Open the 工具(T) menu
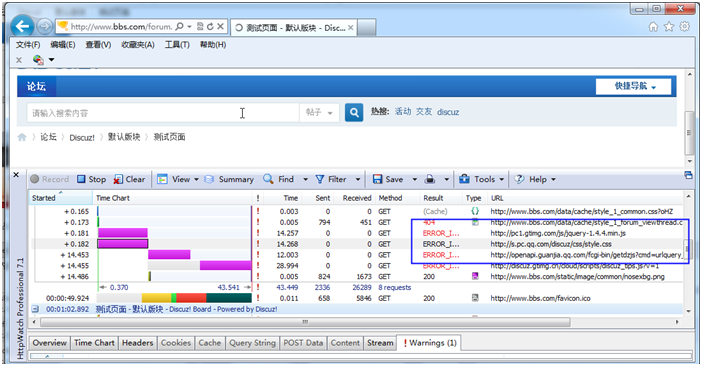This screenshot has height=366, width=702. 177,45
